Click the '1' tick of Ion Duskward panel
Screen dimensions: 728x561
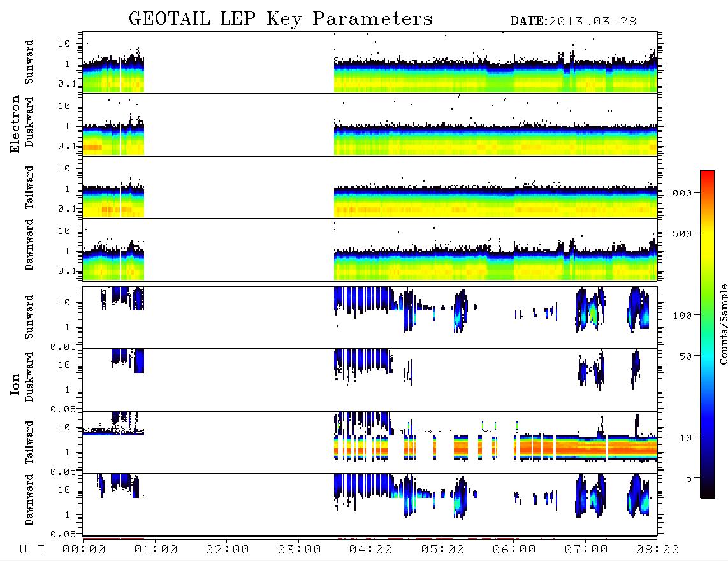coord(67,390)
